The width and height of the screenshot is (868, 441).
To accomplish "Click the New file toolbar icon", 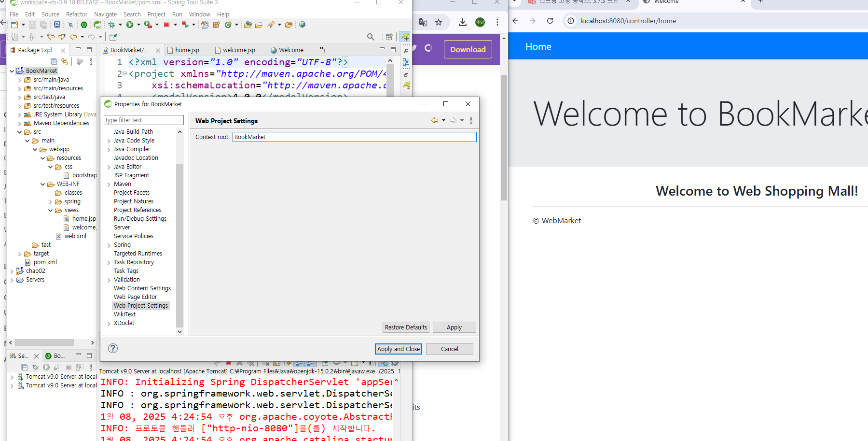I will point(14,25).
